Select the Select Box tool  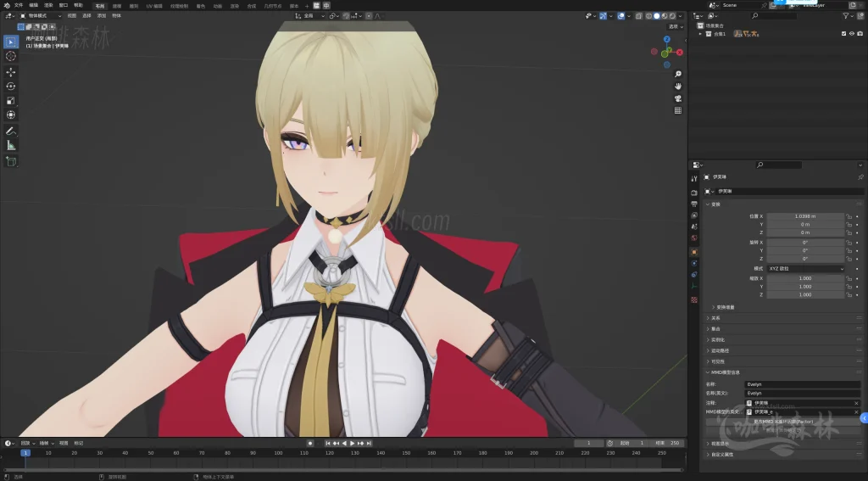pos(10,42)
